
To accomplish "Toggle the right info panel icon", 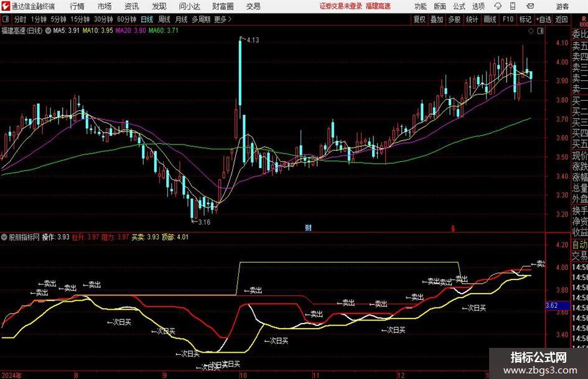I will coord(540,31).
